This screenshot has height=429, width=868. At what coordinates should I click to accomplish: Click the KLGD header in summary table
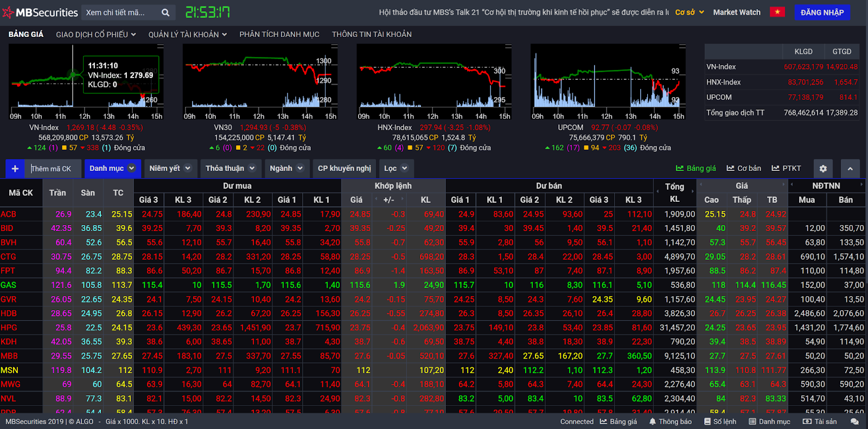click(803, 52)
